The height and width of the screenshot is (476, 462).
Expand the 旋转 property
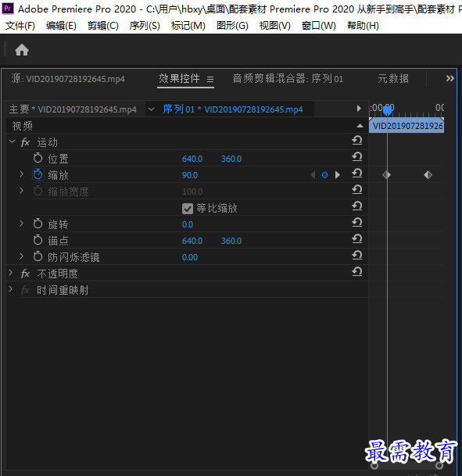pos(21,224)
